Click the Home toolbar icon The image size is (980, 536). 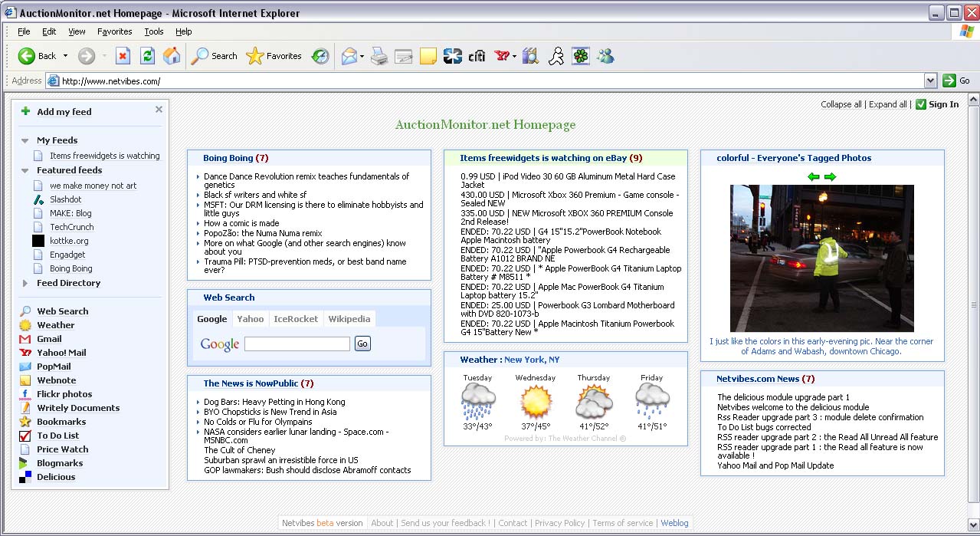tap(172, 56)
